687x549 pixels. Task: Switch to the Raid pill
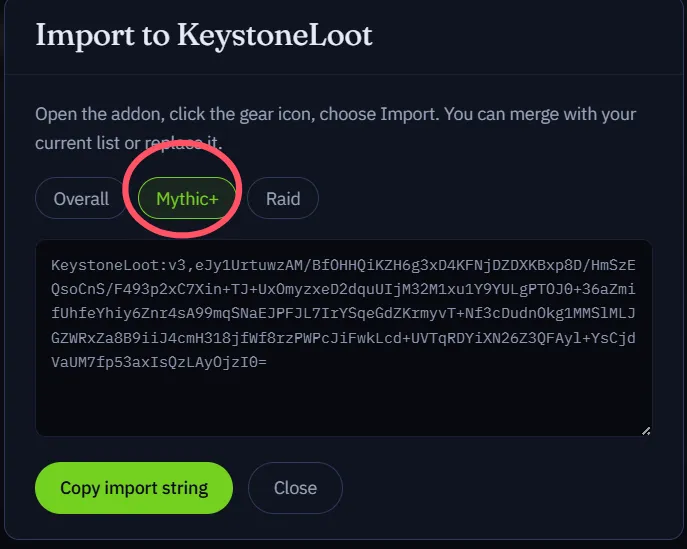tap(283, 198)
